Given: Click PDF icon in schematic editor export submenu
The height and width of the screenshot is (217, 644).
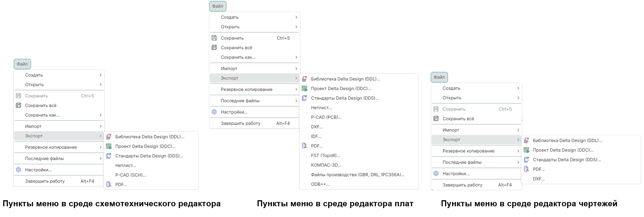Looking at the screenshot, I should click(x=109, y=185).
